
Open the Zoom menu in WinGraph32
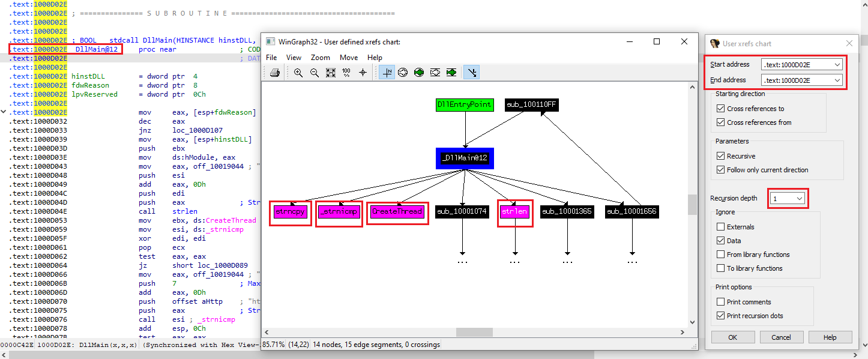coord(320,58)
